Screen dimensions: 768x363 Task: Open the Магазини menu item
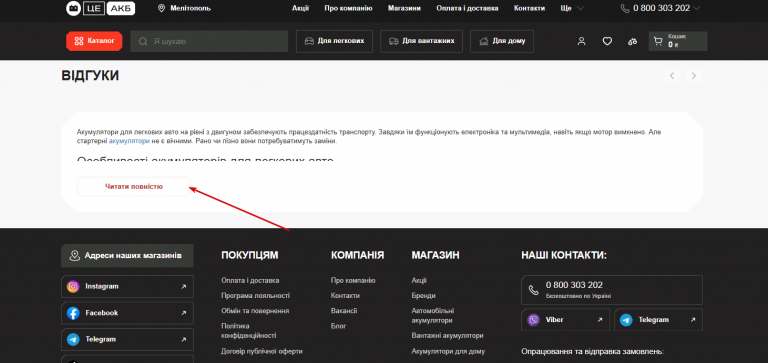[404, 8]
